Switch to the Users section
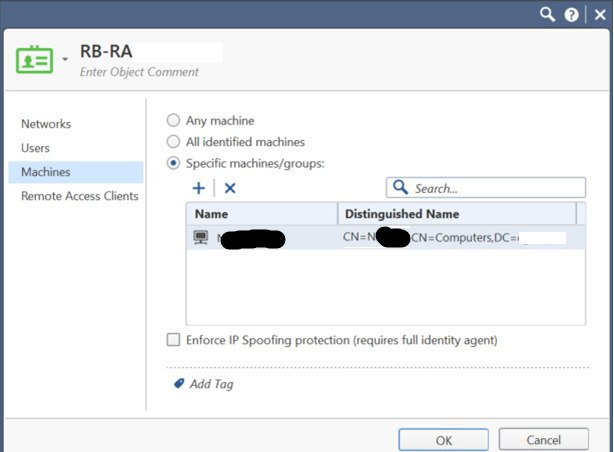The image size is (614, 452). pos(35,148)
